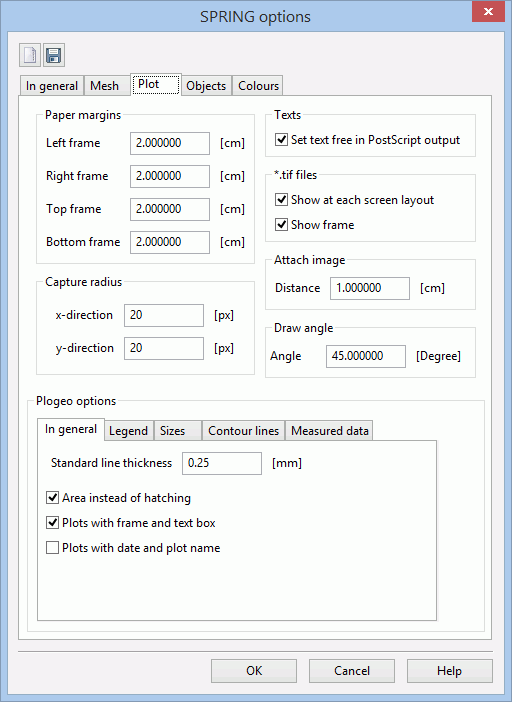Open the Measured data sub-tab
512x702 pixels.
click(329, 431)
